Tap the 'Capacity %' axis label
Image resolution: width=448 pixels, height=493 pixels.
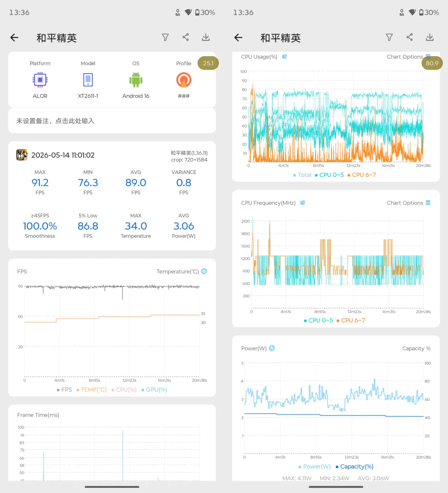416,348
